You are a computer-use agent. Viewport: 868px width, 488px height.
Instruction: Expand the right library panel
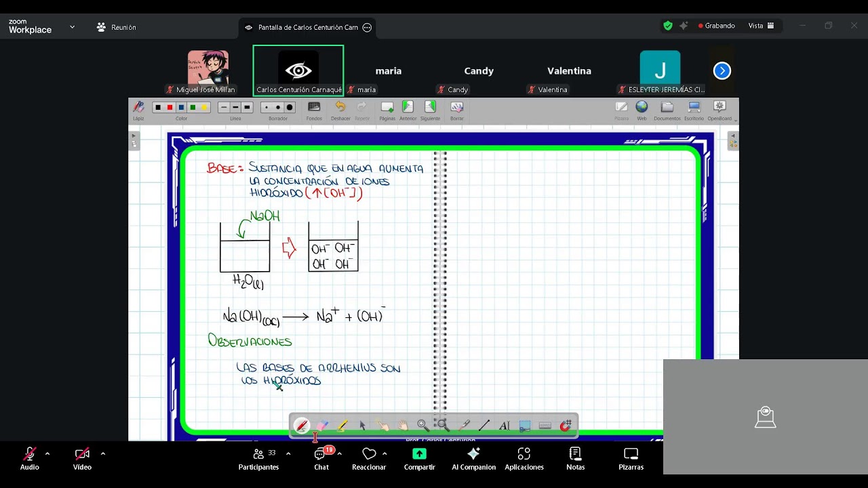(x=732, y=140)
